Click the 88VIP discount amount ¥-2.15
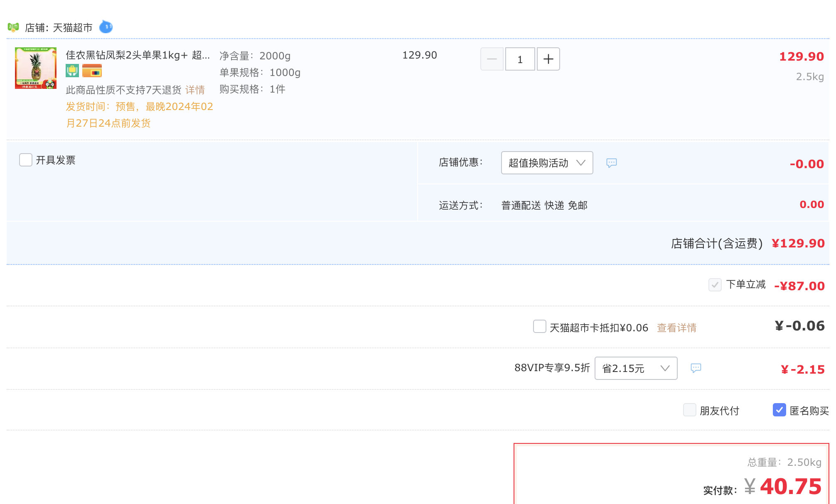 click(803, 369)
